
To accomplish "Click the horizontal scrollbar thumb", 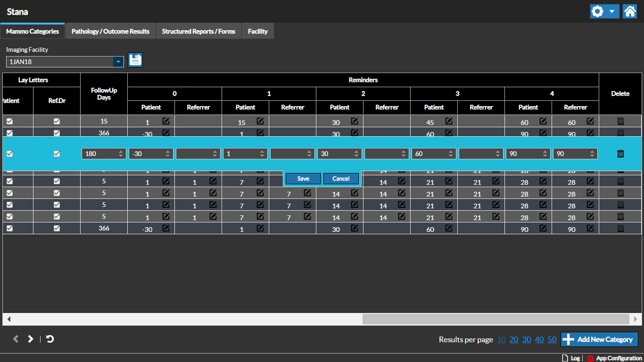I will [495, 319].
